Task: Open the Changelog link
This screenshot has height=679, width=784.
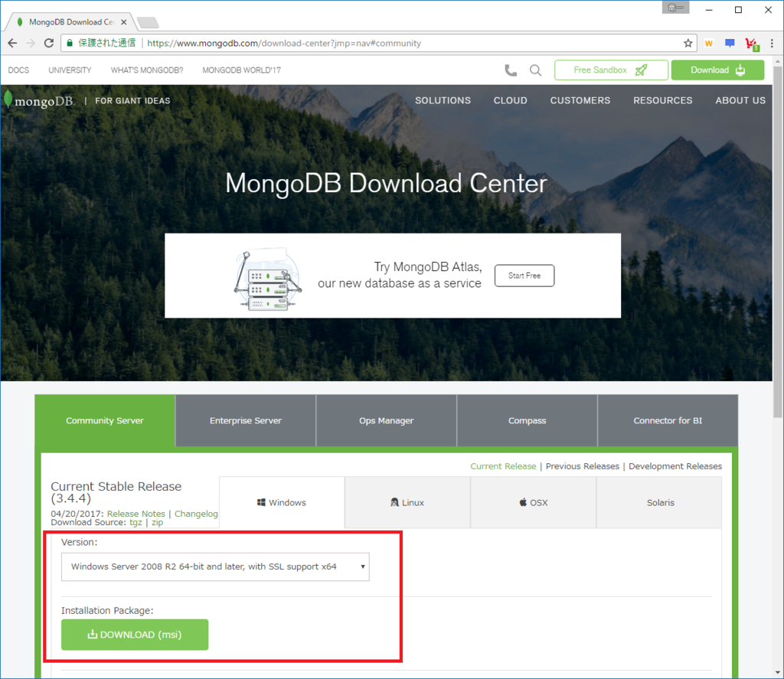Action: (196, 514)
